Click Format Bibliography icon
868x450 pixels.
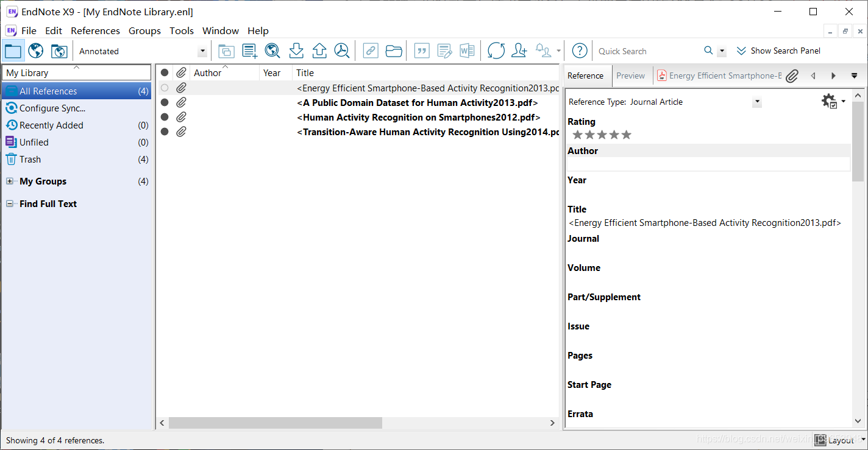[x=444, y=51]
